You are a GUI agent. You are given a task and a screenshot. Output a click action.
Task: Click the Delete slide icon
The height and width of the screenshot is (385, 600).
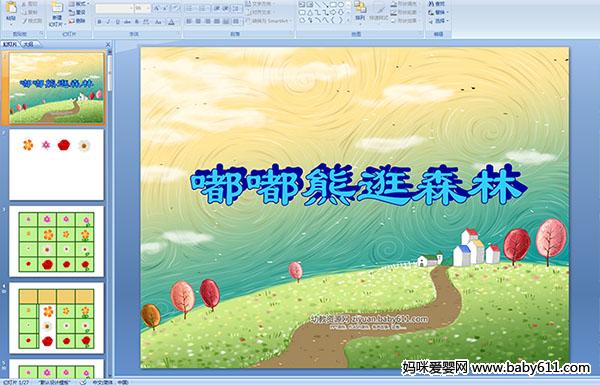tap(77, 21)
